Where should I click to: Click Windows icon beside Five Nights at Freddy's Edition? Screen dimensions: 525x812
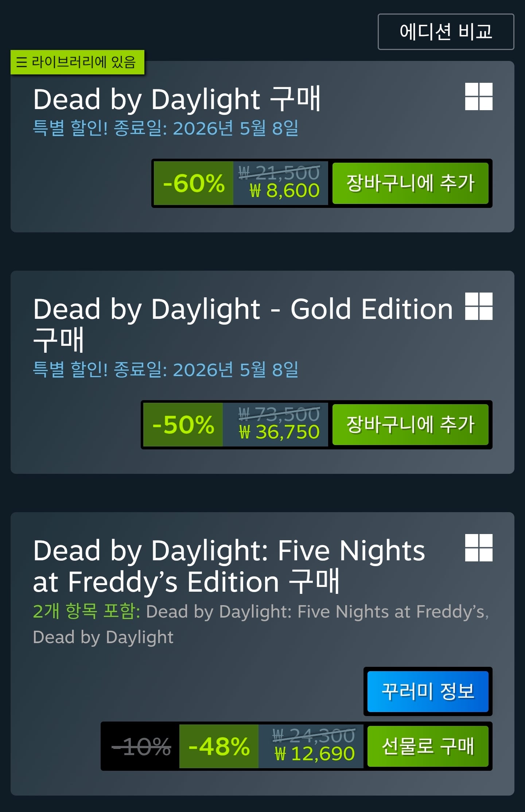pos(479,548)
